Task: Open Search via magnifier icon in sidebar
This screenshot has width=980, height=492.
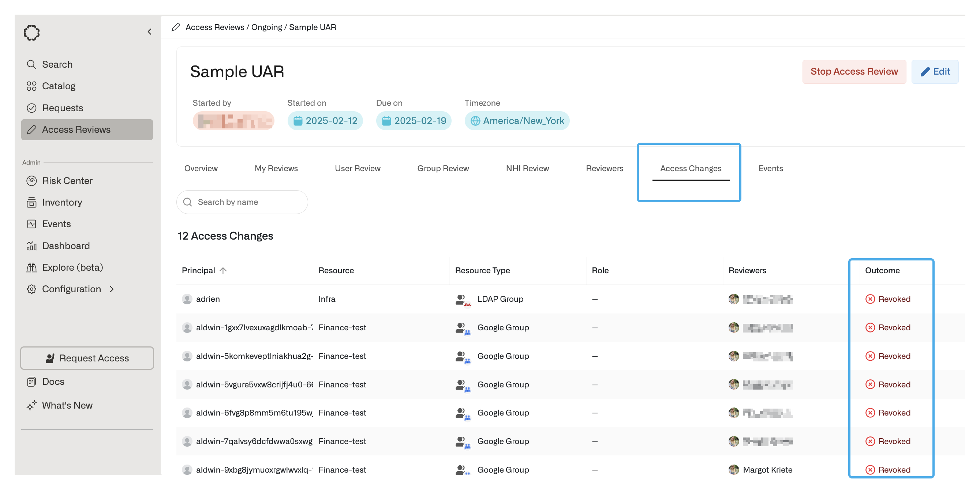Action: (x=31, y=64)
